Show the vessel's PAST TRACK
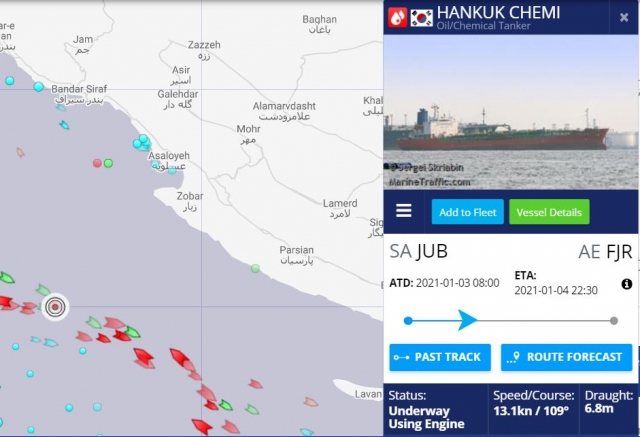This screenshot has height=437, width=640. (x=440, y=357)
